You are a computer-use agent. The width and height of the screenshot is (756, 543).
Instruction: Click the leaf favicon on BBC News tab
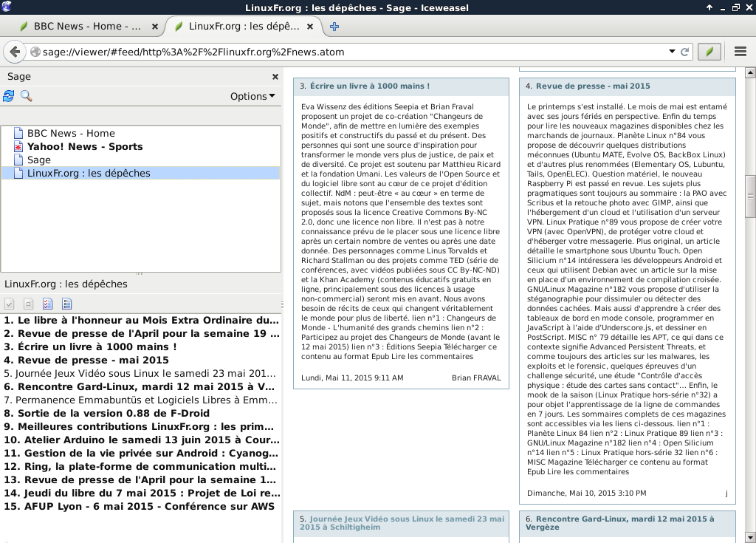coord(23,27)
